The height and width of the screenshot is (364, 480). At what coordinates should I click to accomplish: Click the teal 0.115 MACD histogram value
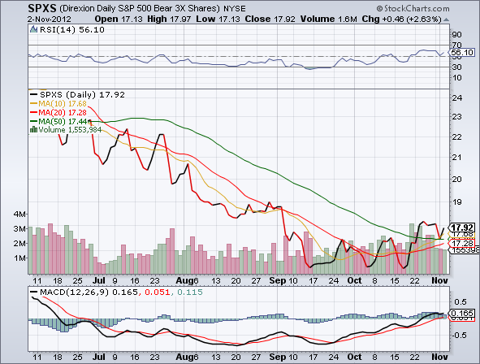click(x=190, y=292)
